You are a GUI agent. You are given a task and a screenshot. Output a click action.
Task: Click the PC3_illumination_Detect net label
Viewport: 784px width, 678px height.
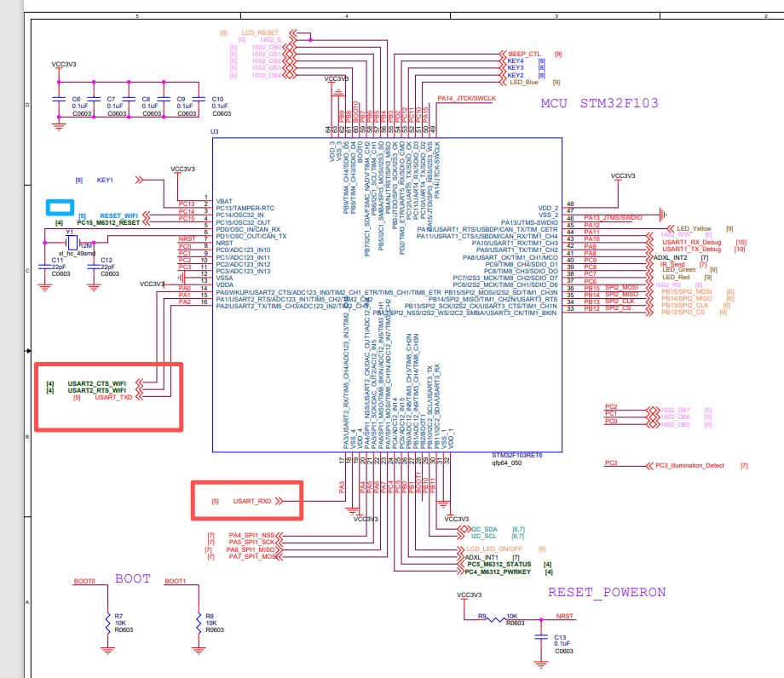[x=689, y=465]
